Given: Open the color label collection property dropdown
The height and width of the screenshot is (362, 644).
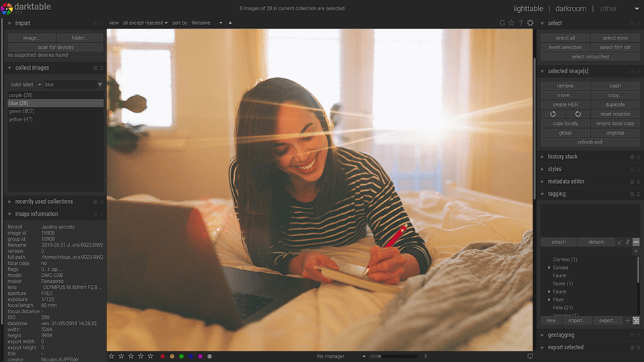Looking at the screenshot, I should pos(25,84).
